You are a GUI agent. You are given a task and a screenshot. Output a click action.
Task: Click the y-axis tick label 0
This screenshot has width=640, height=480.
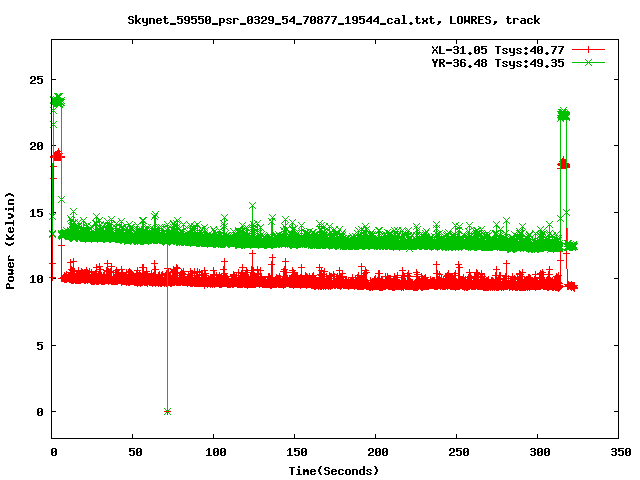tap(40, 412)
